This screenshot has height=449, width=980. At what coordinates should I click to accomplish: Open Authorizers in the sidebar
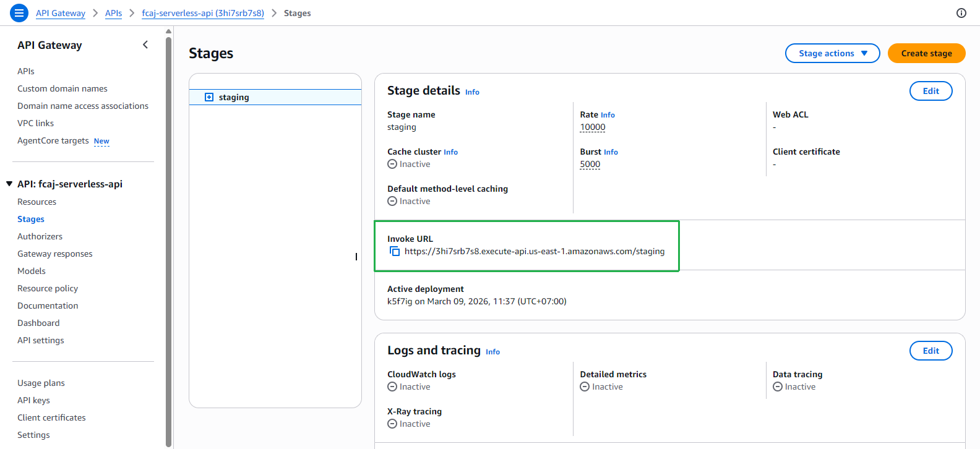tap(40, 236)
